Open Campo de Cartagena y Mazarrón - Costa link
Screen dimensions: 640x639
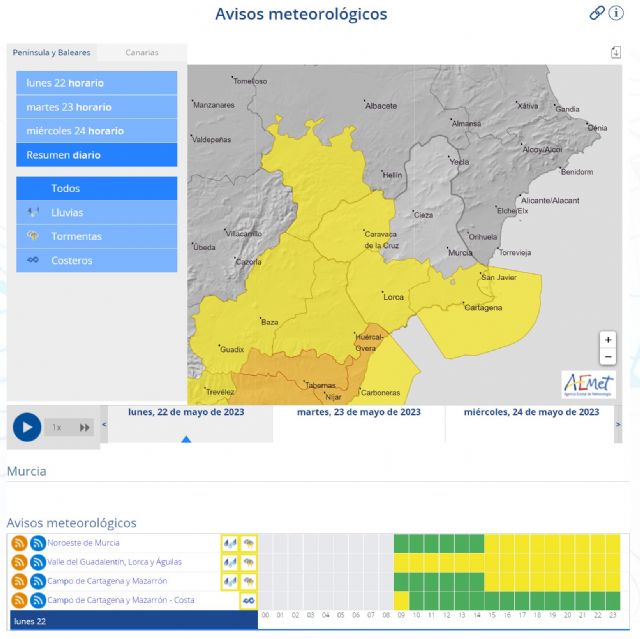point(121,600)
